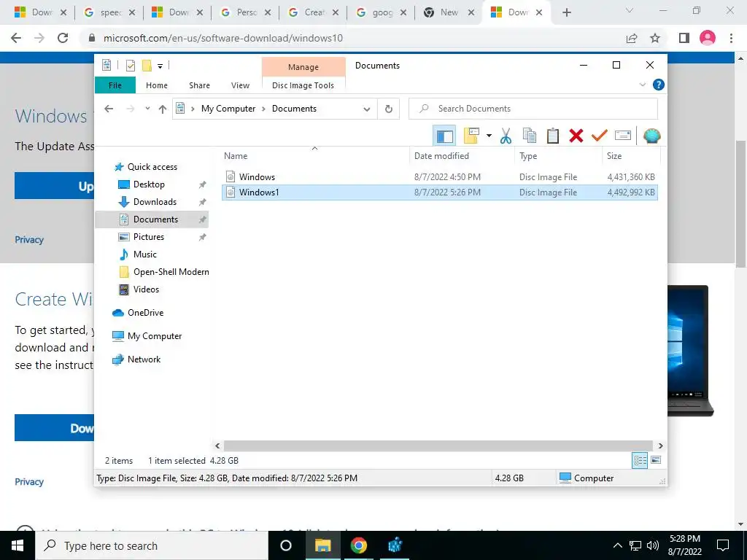Open the Chrome profile avatar
The image size is (747, 560).
[x=708, y=38]
